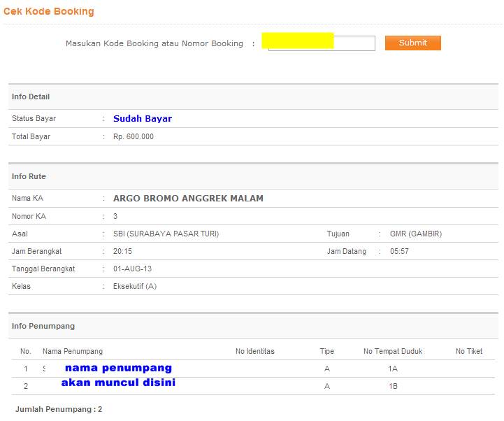
Task: Click the 'Tanggal Berangkat' label
Action: click(x=43, y=269)
